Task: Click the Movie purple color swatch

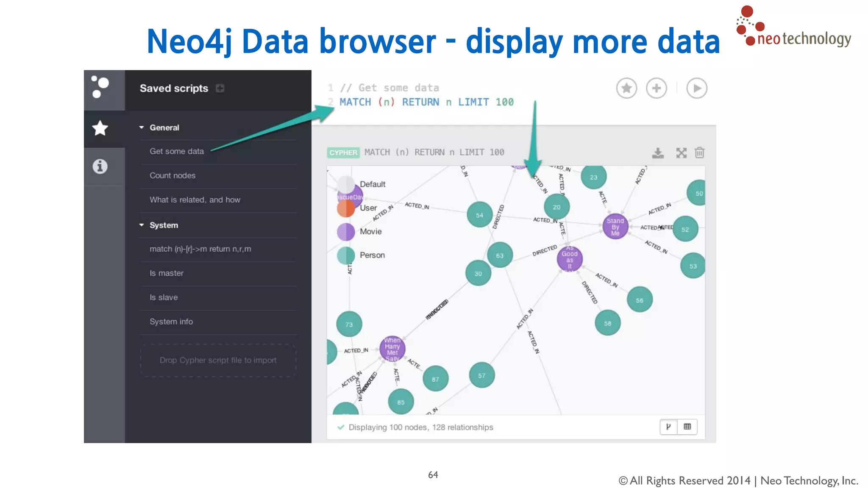Action: 346,232
